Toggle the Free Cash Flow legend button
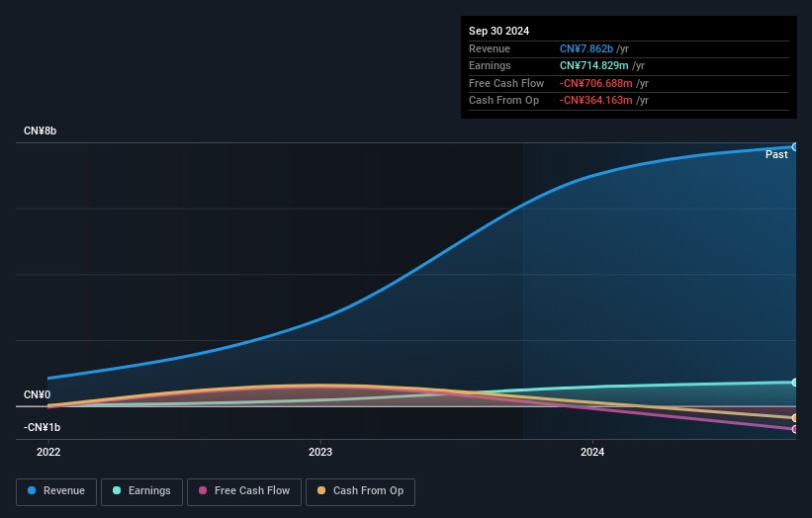The width and height of the screenshot is (812, 518). pyautogui.click(x=244, y=491)
